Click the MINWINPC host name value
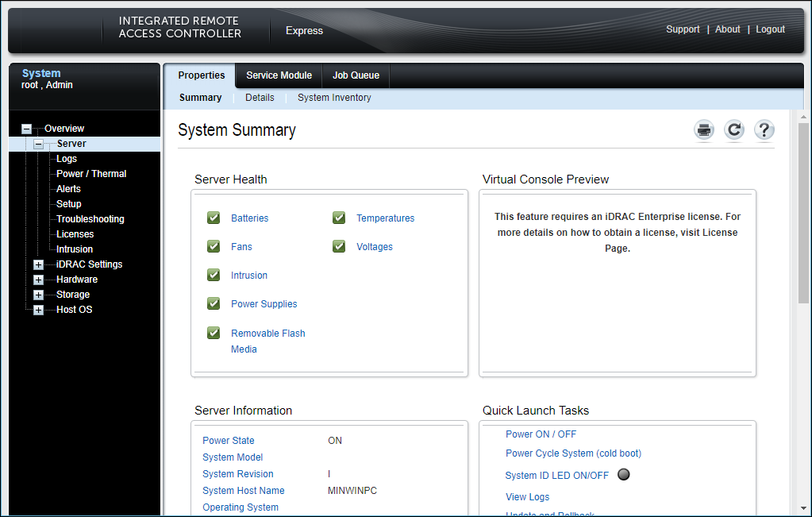Image resolution: width=812 pixels, height=517 pixels. coord(352,490)
